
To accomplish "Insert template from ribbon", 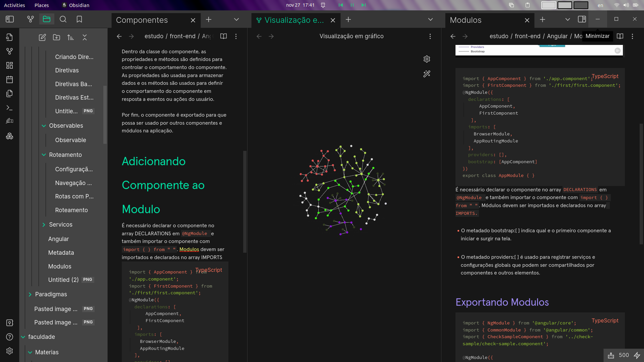I will (9, 94).
